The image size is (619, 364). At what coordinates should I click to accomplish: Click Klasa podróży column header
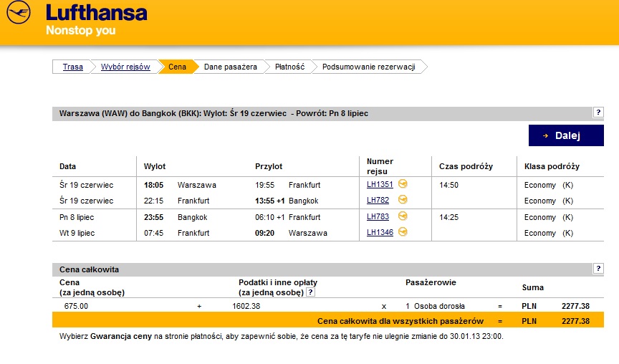coord(552,166)
